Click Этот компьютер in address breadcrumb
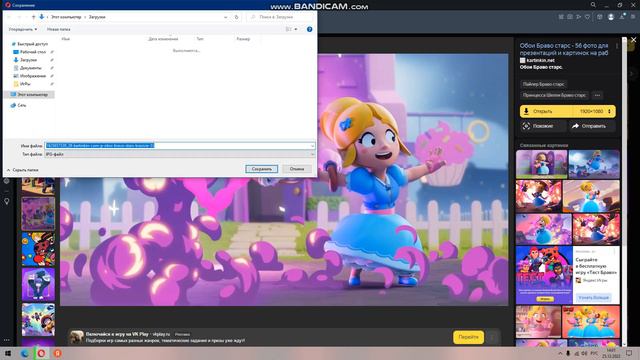Screen dimensions: 640x360 click(x=66, y=17)
